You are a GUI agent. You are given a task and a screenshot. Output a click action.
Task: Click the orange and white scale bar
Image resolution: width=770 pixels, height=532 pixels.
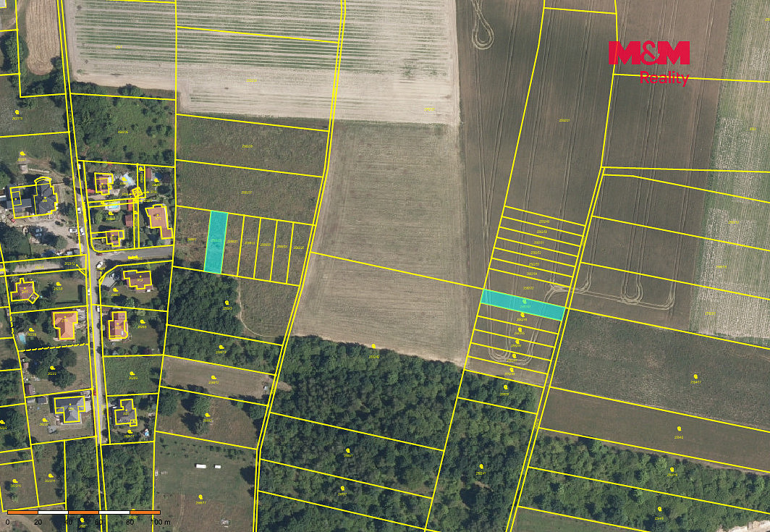click(84, 512)
